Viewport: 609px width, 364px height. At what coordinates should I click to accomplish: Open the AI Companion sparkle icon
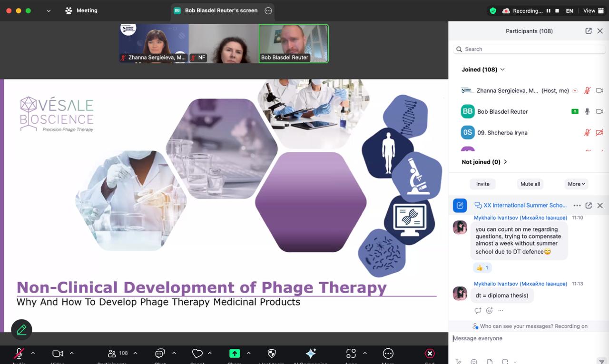pyautogui.click(x=311, y=354)
